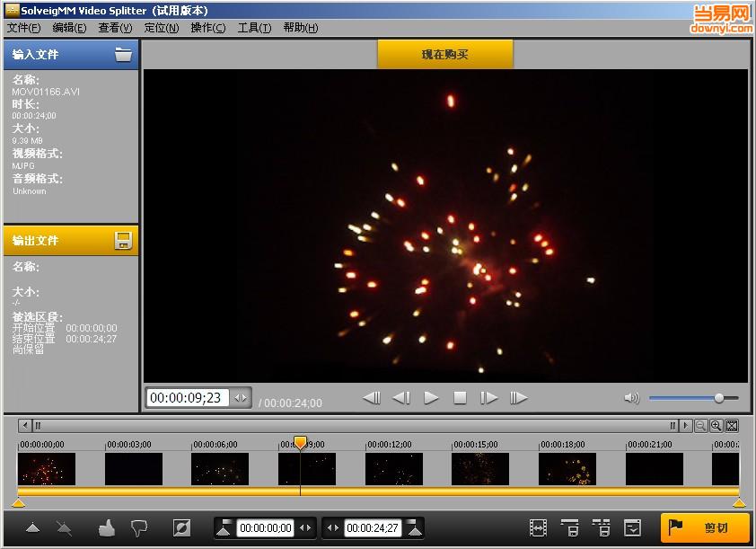Image resolution: width=756 pixels, height=549 pixels.
Task: Click the 现在购买 button
Action: click(x=445, y=55)
